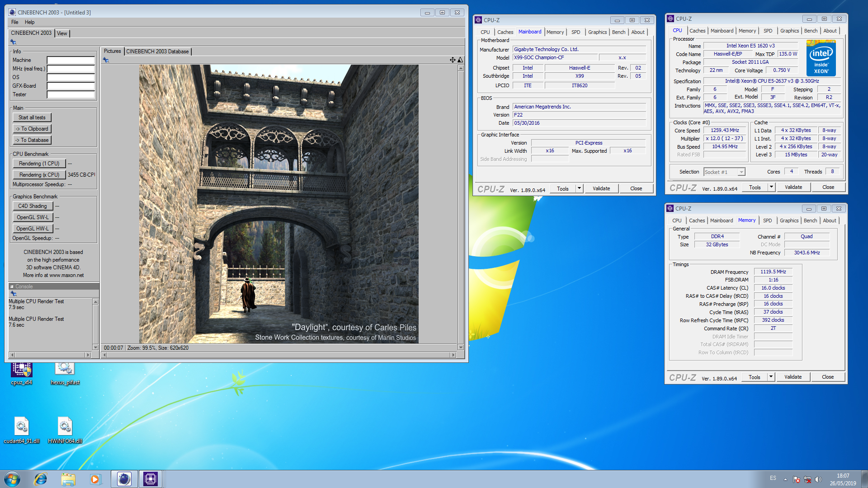Click move/pan icon above rendered picture
Screen dimensions: 868x488
[x=452, y=60]
